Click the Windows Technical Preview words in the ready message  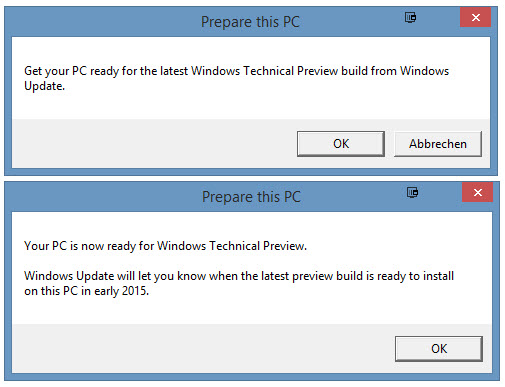(x=231, y=246)
